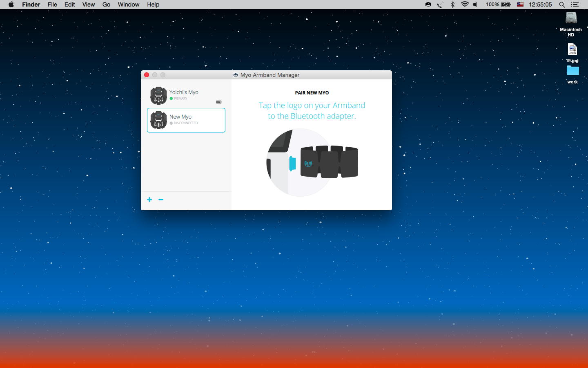Open the Apple menu
588x368 pixels.
(x=11, y=4)
